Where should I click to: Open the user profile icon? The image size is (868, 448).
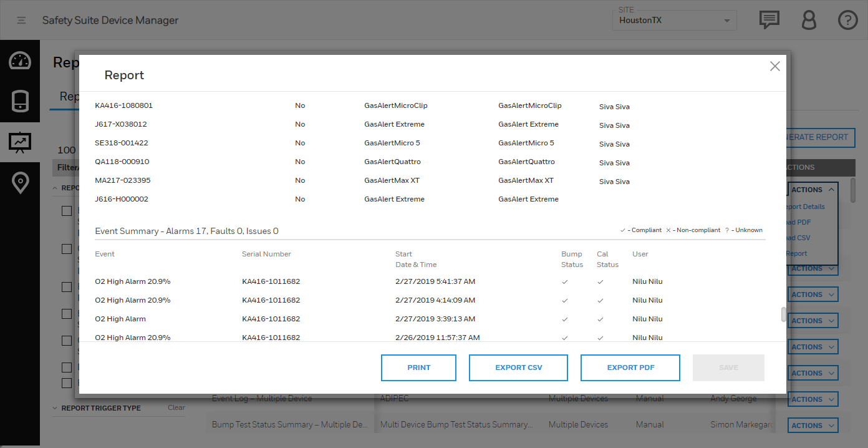[x=809, y=20]
